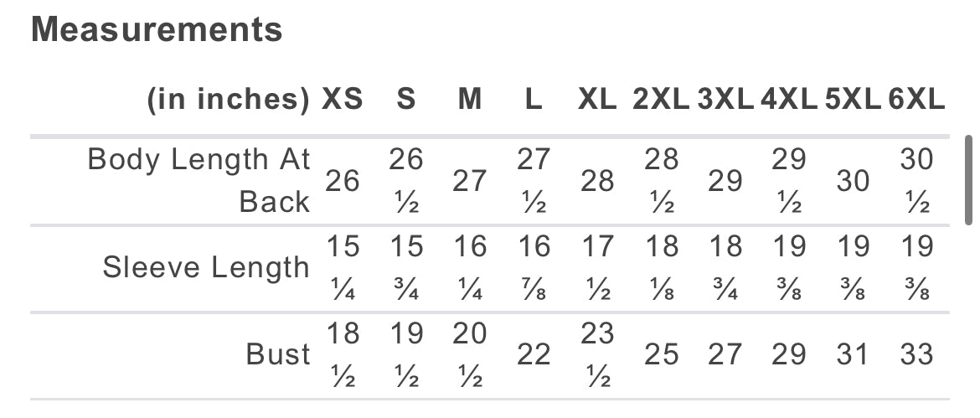Click the 4XL size column header
The image size is (980, 418).
(789, 100)
